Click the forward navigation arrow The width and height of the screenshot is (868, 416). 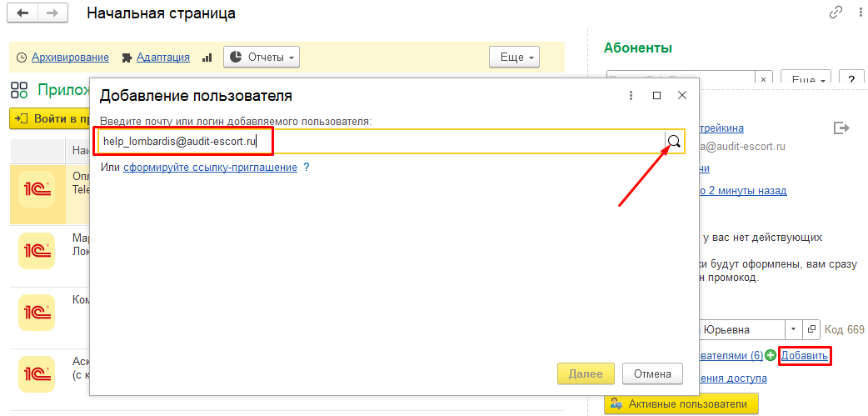point(52,13)
